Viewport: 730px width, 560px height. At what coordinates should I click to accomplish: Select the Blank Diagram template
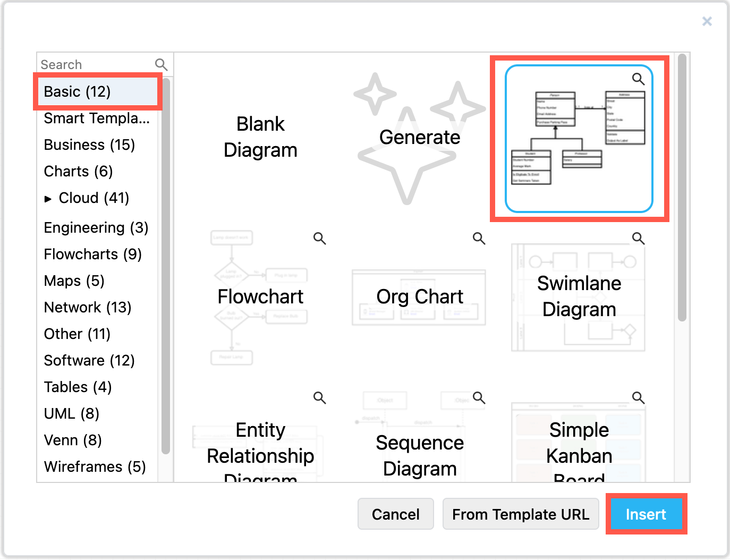[x=260, y=137]
